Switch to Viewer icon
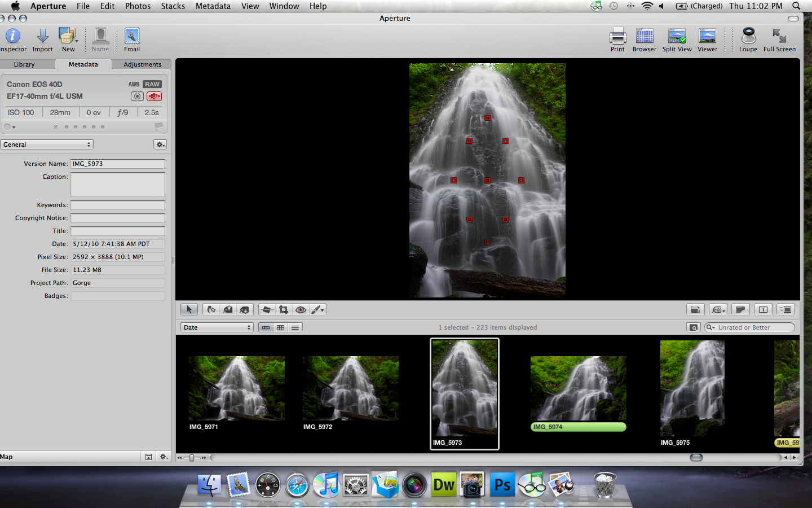Screen dimensions: 812x508 point(707,36)
